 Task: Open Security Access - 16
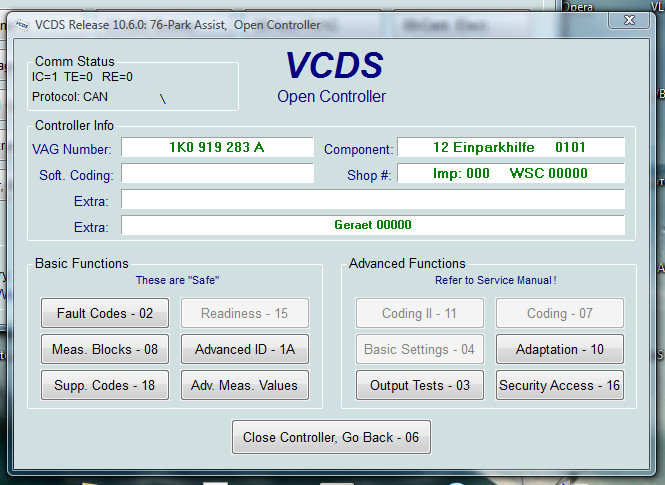(560, 385)
